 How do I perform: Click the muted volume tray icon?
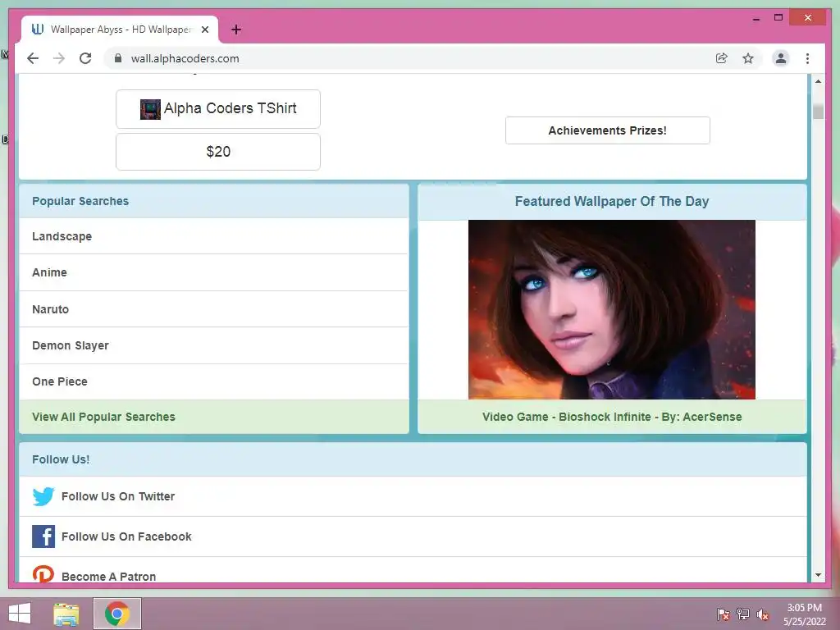click(763, 614)
